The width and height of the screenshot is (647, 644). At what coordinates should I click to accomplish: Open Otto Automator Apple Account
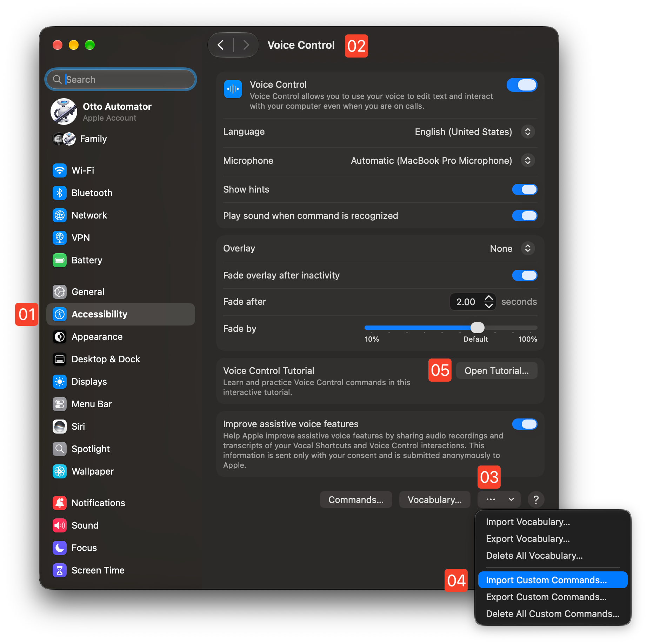tap(121, 112)
